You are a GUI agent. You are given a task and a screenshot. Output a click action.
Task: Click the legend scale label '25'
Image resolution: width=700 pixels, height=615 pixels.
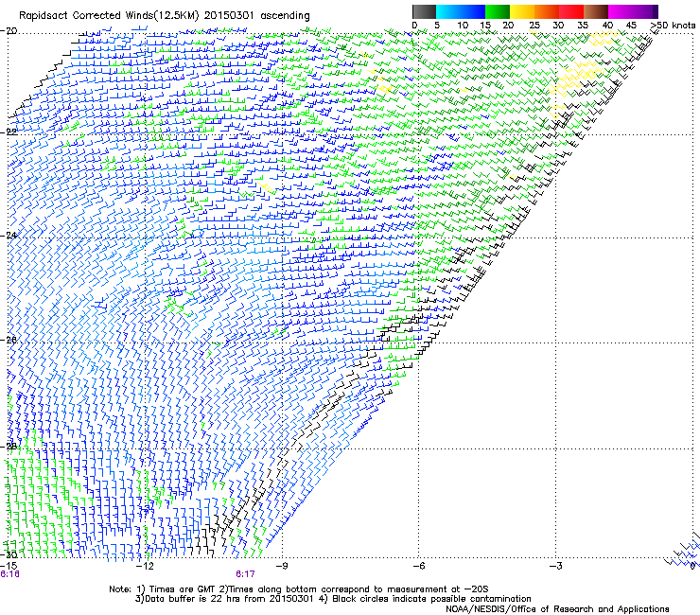(x=534, y=25)
